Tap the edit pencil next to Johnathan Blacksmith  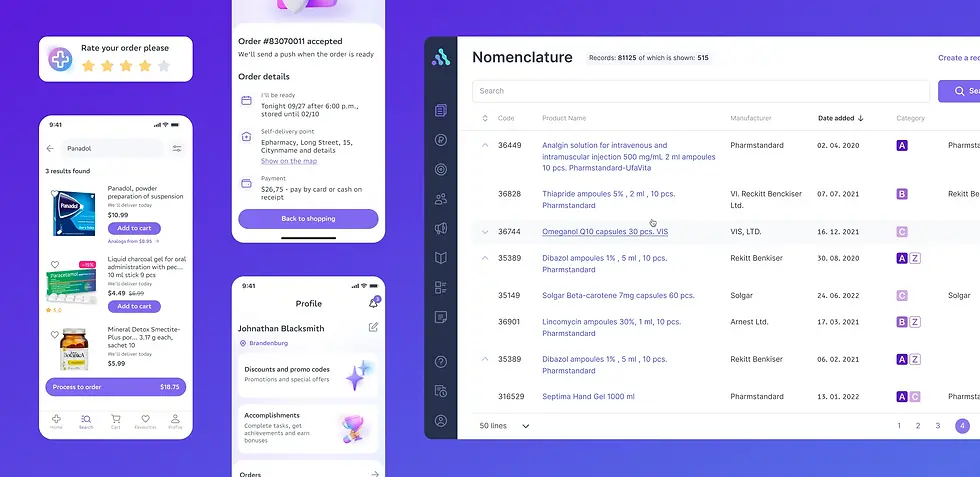pos(373,327)
